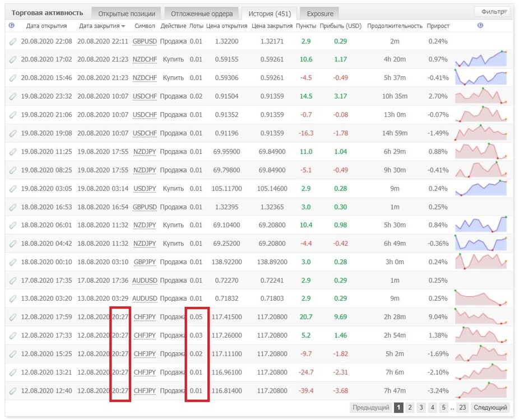Open GBPJPY symbol link in 18.08.2020 00:10 row
Viewport: 519px width, 420px height.
pos(145,262)
